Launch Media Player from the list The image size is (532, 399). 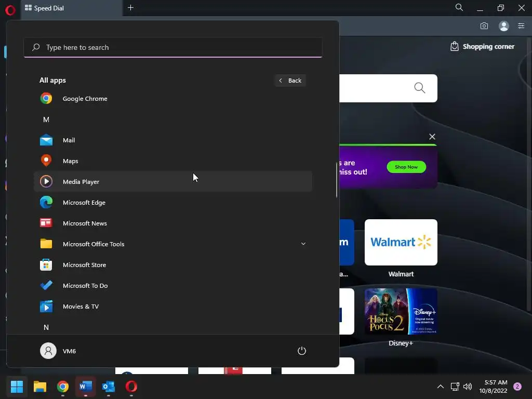point(172,181)
